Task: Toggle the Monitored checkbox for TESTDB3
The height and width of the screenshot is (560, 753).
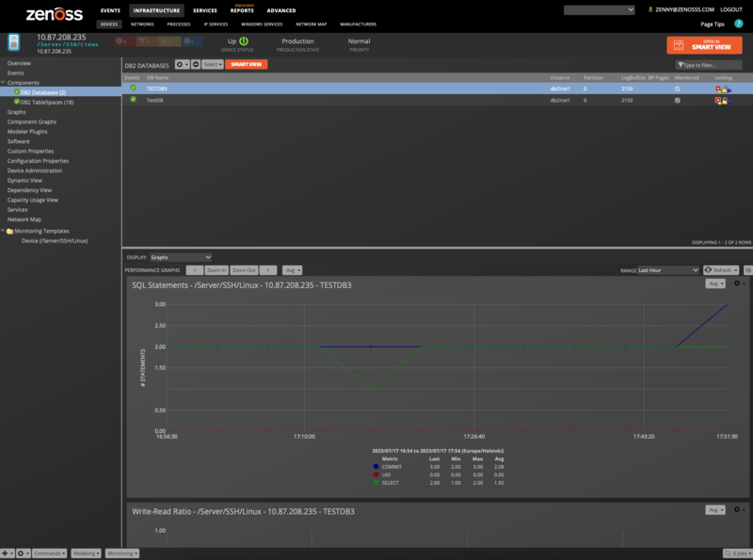Action: [x=678, y=88]
